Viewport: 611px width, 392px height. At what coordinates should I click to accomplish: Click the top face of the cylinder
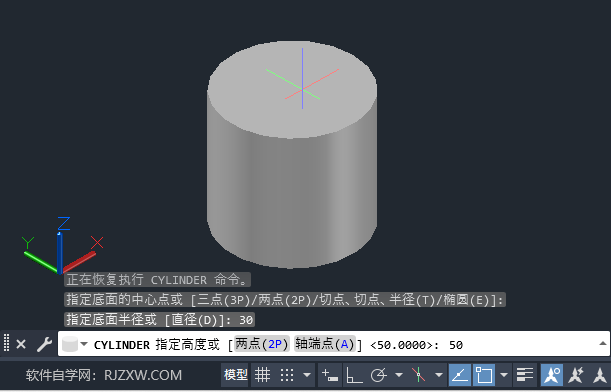click(x=292, y=90)
